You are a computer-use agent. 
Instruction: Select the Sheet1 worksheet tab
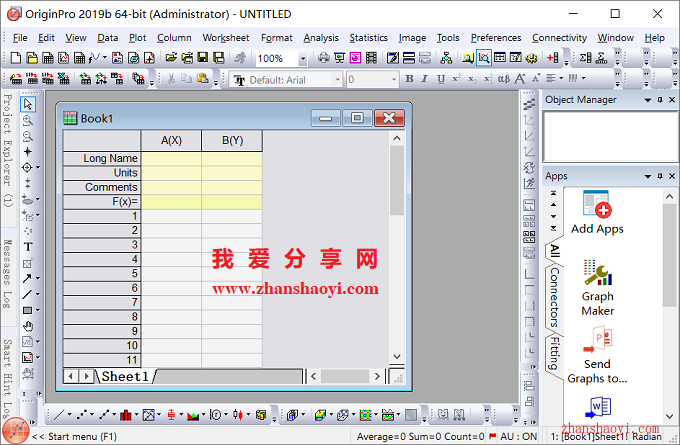pyautogui.click(x=126, y=376)
